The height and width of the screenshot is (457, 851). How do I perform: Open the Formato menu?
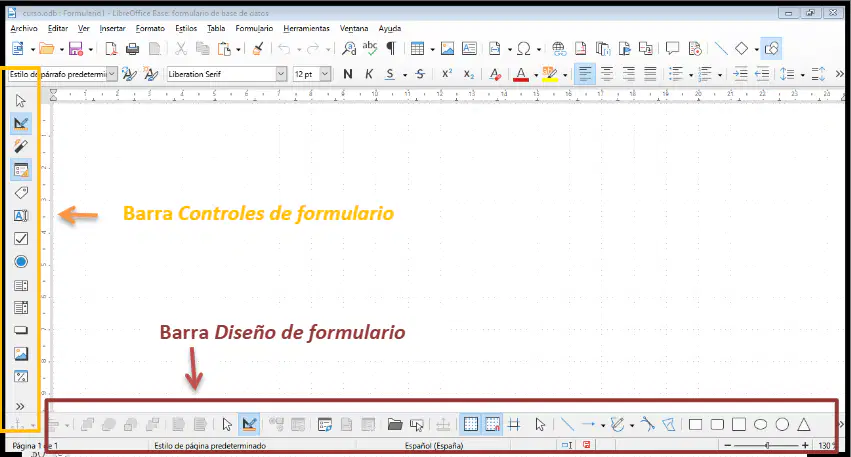pyautogui.click(x=150, y=28)
